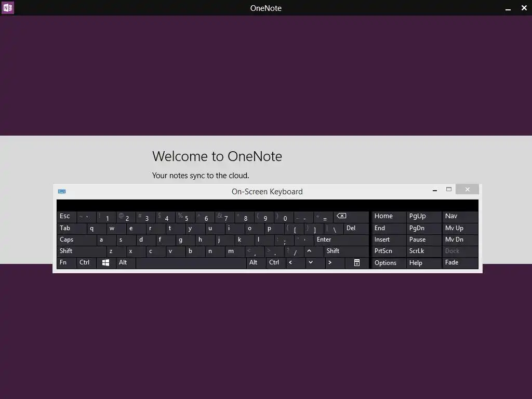Click the text prediction bar above keys
The height and width of the screenshot is (399, 532).
[268, 205]
